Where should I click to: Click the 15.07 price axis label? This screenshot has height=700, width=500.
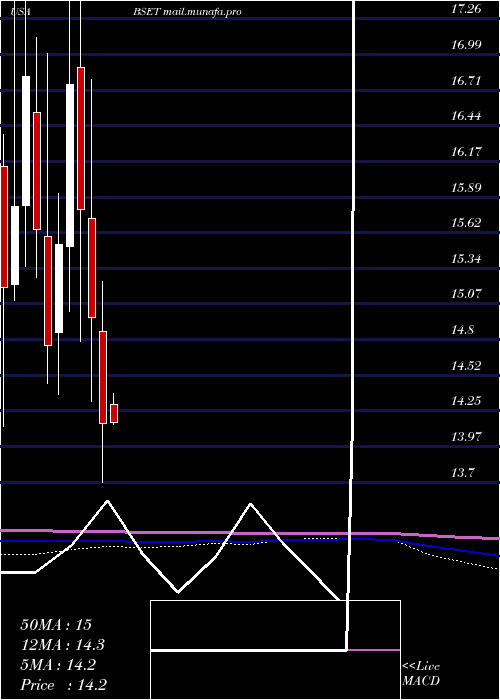point(466,294)
